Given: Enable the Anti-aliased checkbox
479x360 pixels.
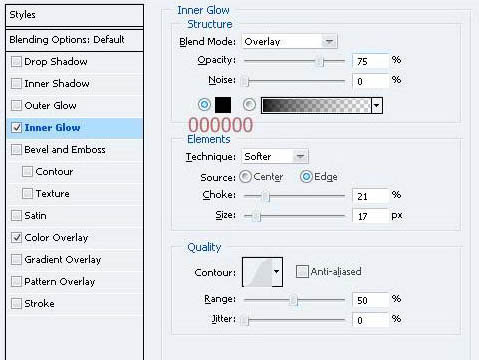Looking at the screenshot, I should pyautogui.click(x=302, y=271).
